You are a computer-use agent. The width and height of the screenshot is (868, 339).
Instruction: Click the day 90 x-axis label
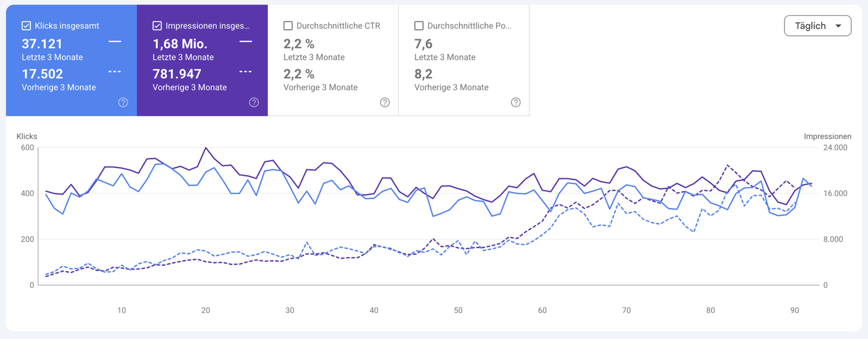pos(795,310)
